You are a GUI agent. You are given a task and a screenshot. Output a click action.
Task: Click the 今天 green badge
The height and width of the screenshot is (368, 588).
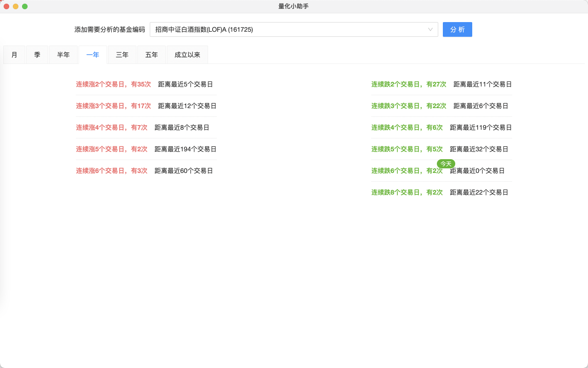click(x=446, y=164)
